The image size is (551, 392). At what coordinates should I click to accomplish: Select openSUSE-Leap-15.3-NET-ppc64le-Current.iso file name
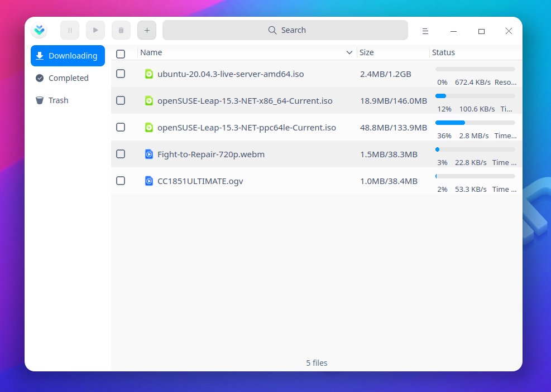point(247,127)
